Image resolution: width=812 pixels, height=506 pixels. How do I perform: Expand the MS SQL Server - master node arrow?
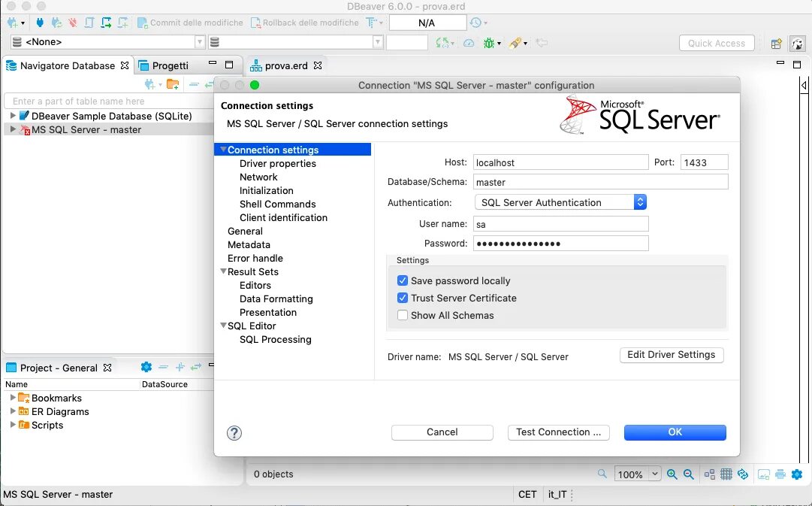click(x=13, y=129)
